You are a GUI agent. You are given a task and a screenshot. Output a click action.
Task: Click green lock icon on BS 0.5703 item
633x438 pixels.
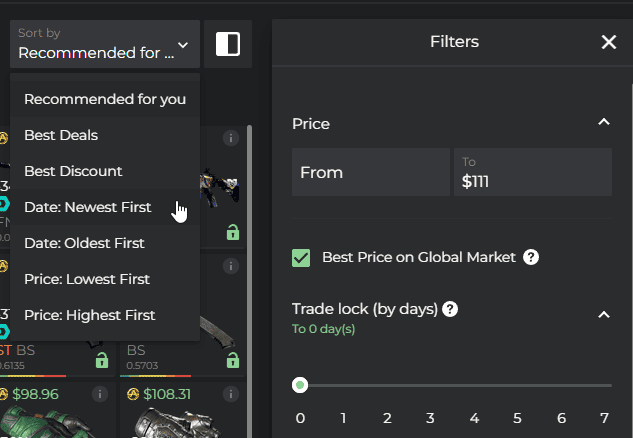[232, 360]
